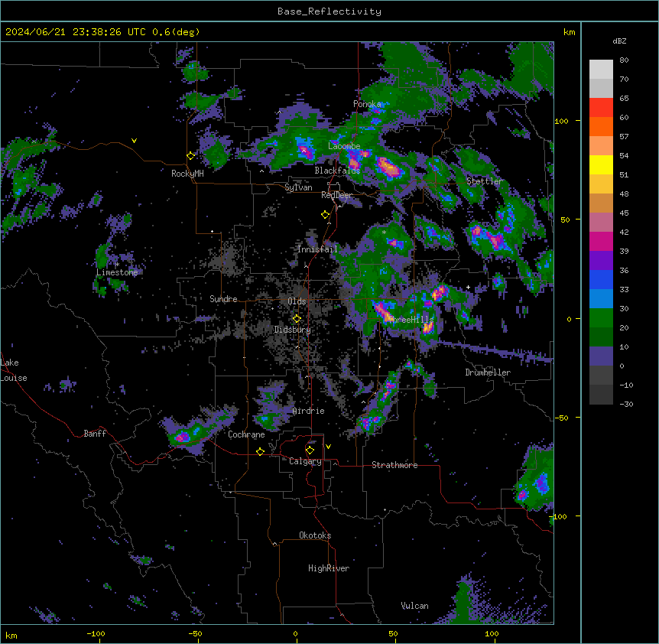The image size is (659, 644).
Task: Click the yellow diamond marker below RedDeer
Action: point(326,215)
